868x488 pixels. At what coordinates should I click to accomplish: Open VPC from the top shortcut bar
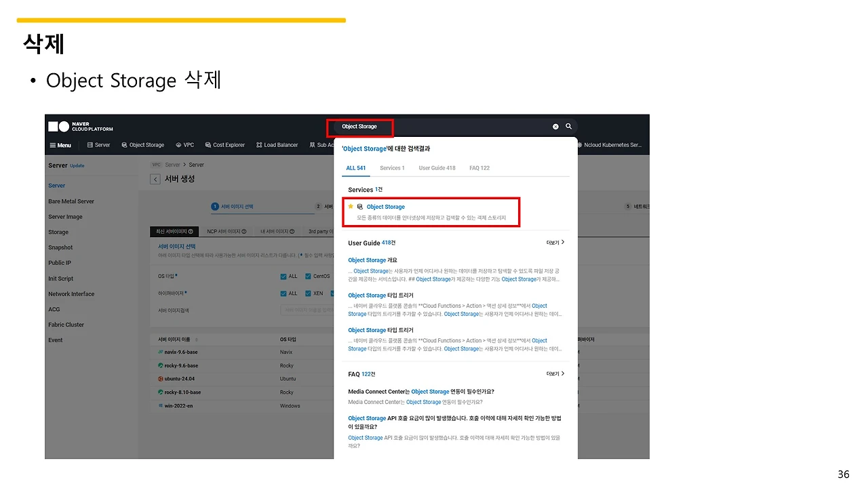[x=184, y=145]
